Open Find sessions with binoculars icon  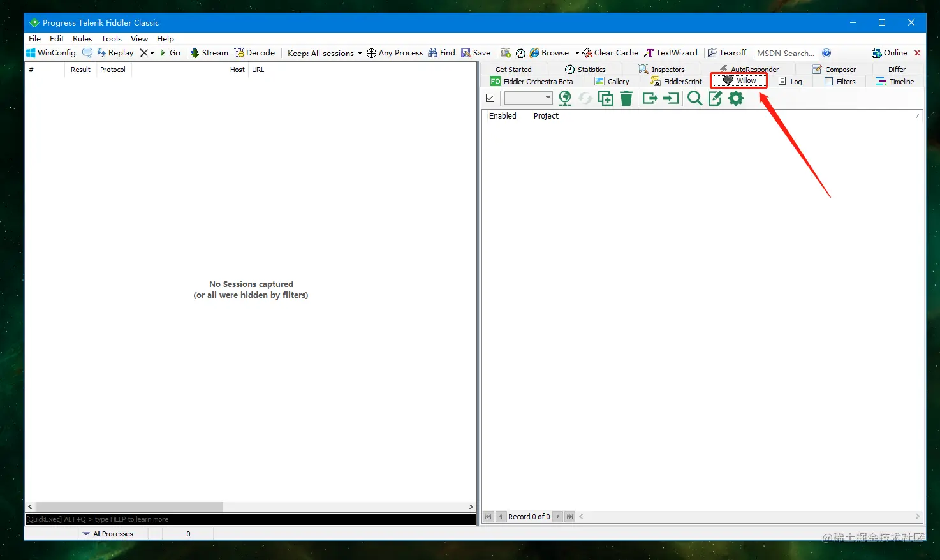[441, 53]
